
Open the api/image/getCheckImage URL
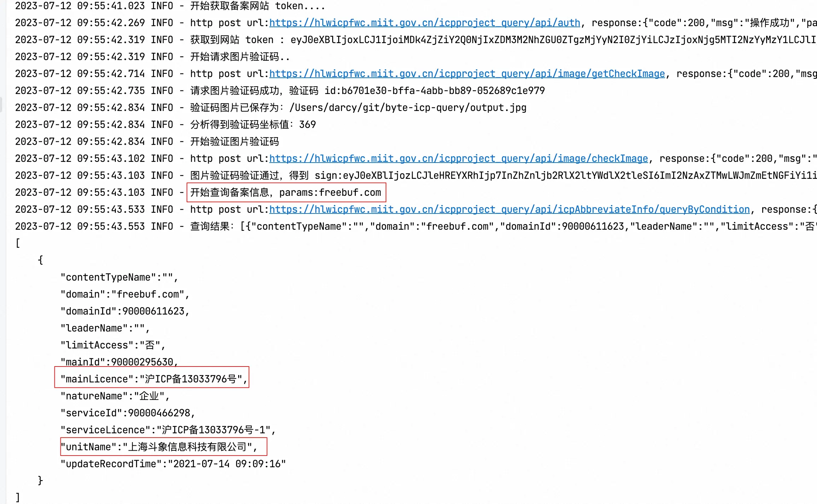tap(467, 74)
